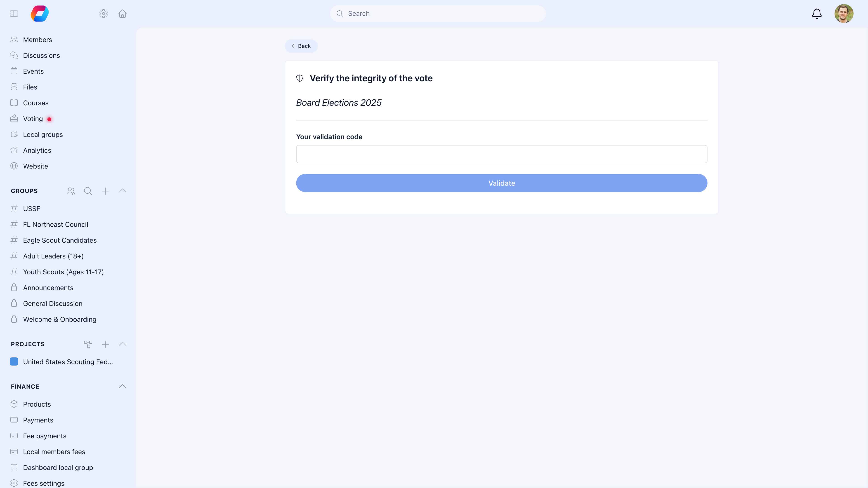
Task: Collapse the GROUPS section
Action: (122, 191)
